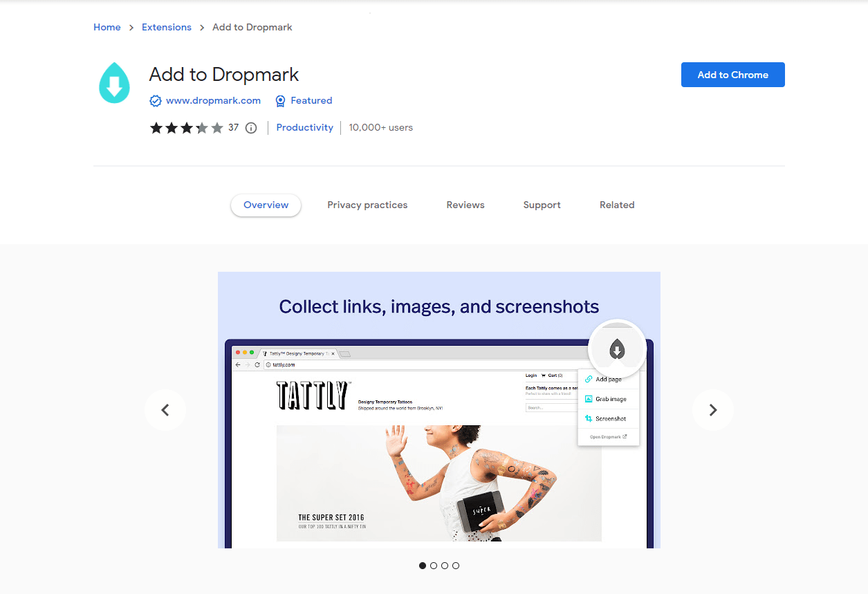Viewport: 868px width, 594px height.
Task: Open the Privacy practices tab
Action: tap(367, 205)
